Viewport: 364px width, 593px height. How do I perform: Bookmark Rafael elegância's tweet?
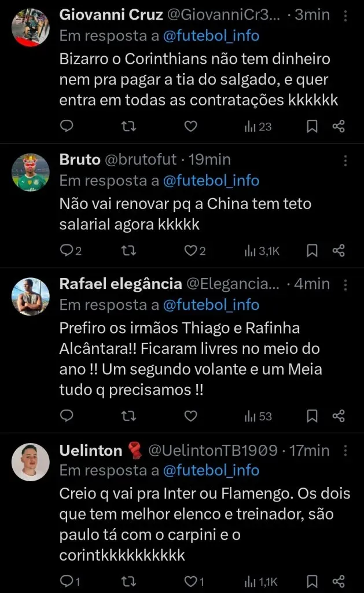(312, 416)
